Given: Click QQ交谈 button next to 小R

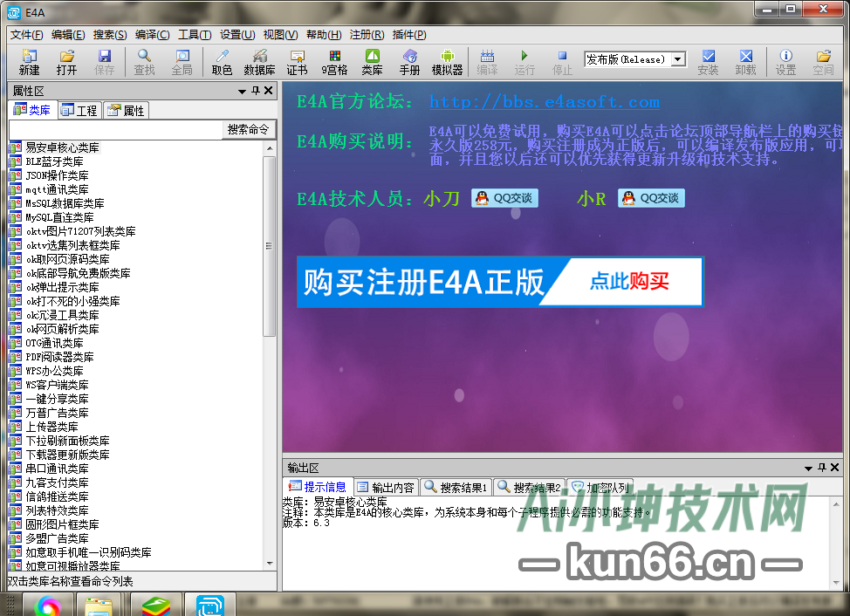Looking at the screenshot, I should click(x=651, y=198).
